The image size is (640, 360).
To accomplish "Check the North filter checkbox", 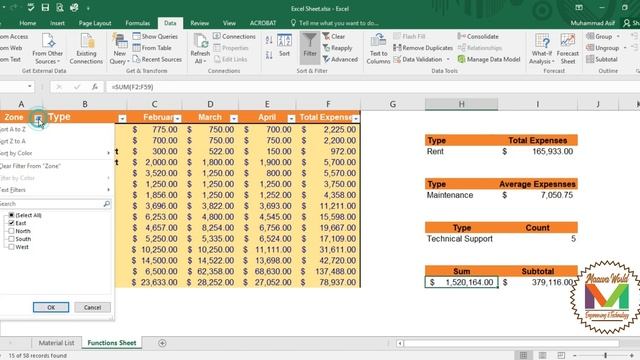I will click(x=11, y=231).
